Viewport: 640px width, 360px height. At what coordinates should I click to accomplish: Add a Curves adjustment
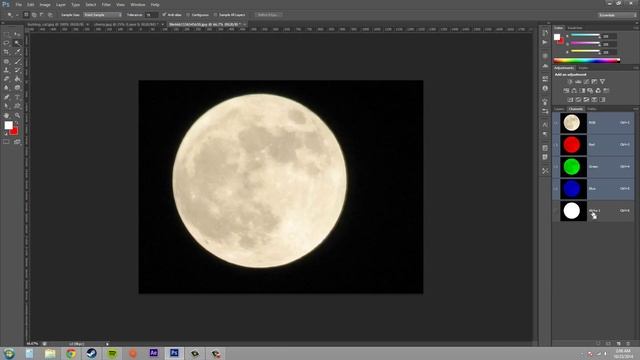(586, 82)
